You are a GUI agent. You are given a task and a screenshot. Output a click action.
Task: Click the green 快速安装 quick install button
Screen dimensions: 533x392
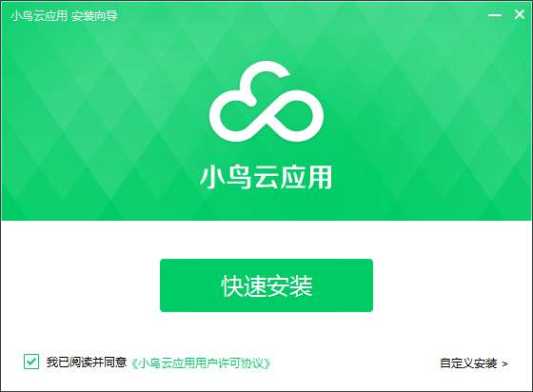pyautogui.click(x=266, y=285)
